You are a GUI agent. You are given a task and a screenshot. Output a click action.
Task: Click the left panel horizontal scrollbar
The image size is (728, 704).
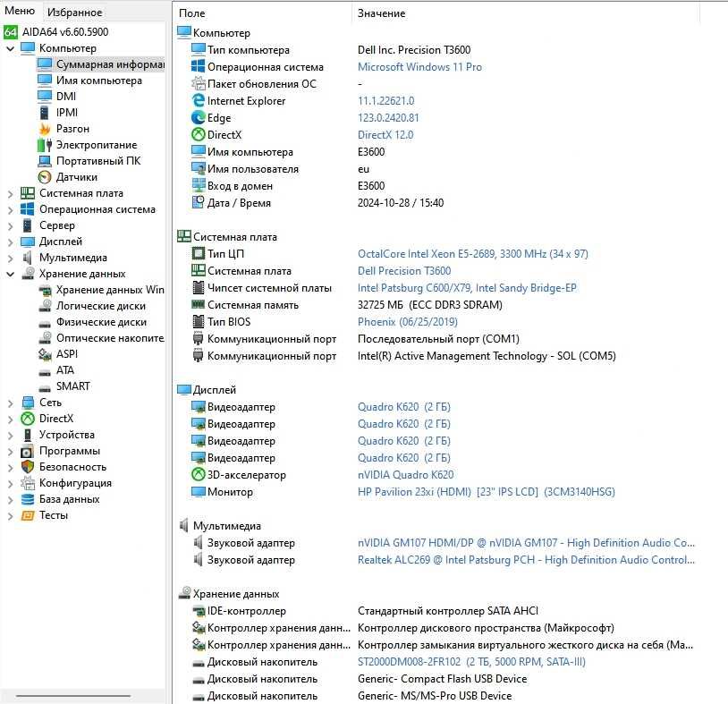(73, 696)
